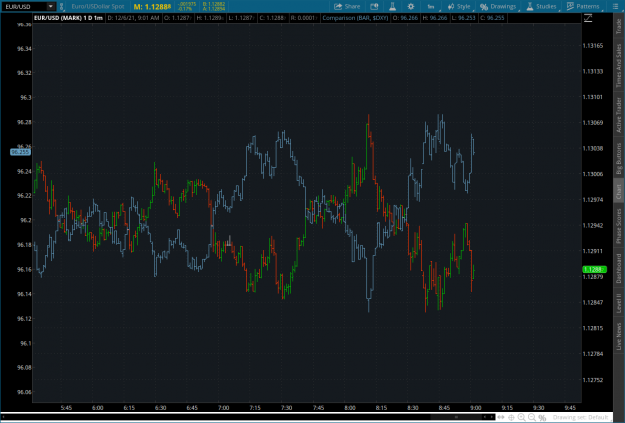This screenshot has height=423, width=625.
Task: Click the 96.34 left axis label
Action: coord(24,49)
